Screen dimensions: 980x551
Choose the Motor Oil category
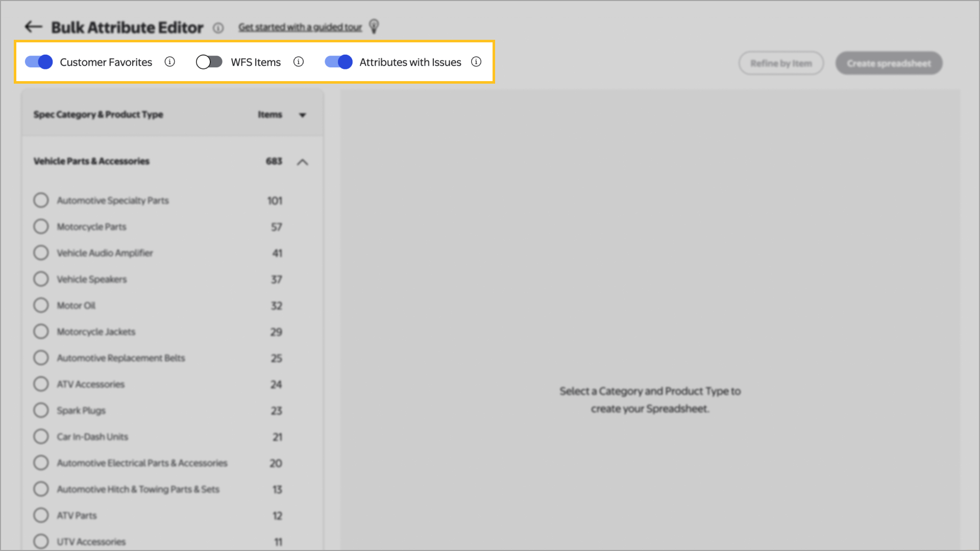(x=41, y=305)
